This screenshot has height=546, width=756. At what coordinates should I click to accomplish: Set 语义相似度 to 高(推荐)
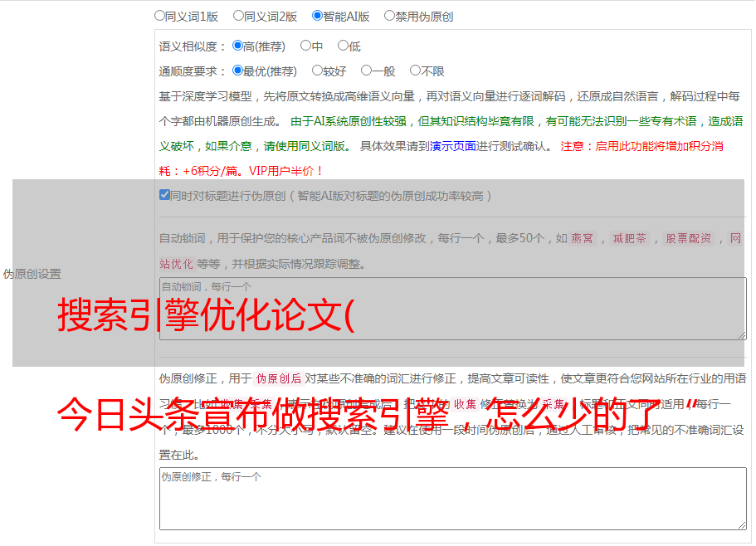237,46
